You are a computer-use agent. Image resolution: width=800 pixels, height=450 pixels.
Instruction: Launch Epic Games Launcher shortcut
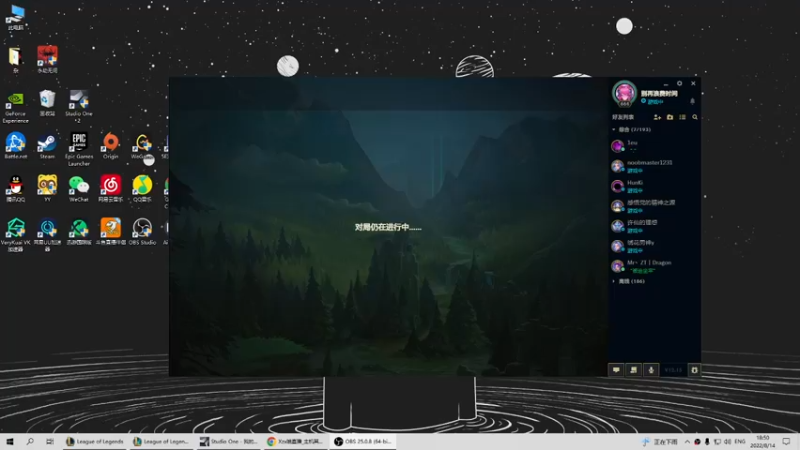[79, 149]
